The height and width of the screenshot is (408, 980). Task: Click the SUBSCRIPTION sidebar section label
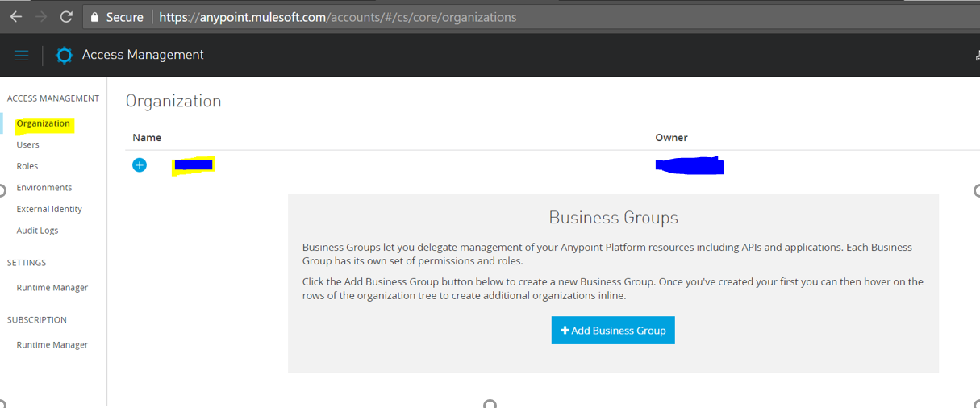[37, 320]
